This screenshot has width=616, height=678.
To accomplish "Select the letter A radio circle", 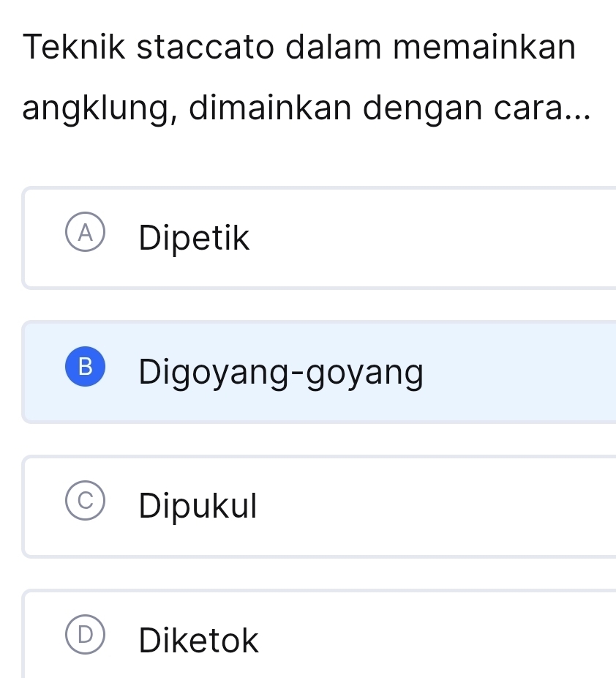I will click(x=86, y=238).
